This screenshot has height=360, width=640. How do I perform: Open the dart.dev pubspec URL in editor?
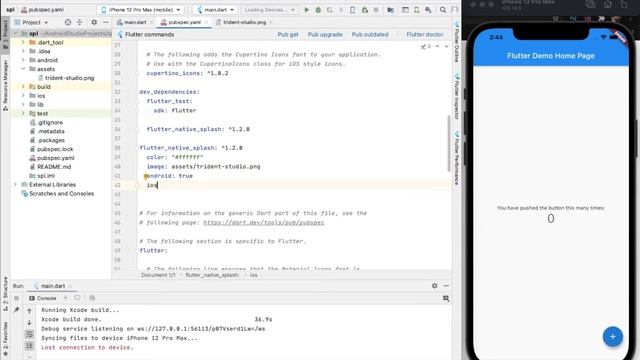tap(264, 222)
